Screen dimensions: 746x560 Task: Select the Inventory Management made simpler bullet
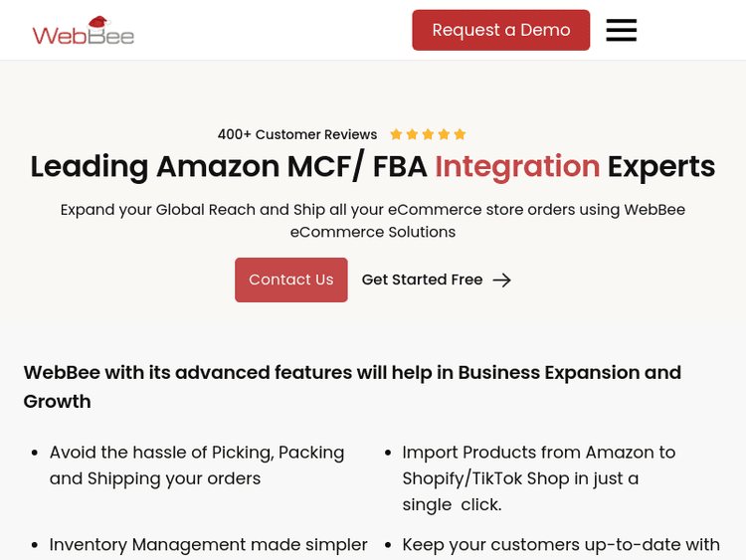click(209, 544)
